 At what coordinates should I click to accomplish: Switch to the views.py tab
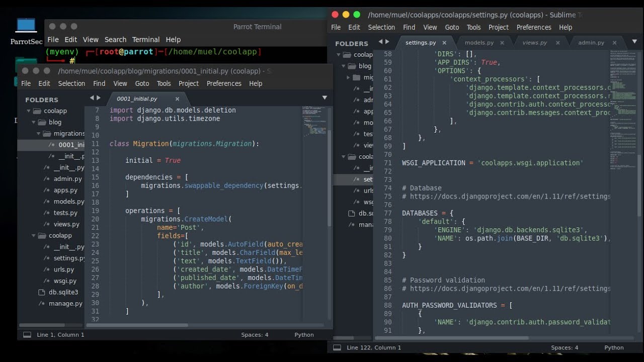point(534,43)
